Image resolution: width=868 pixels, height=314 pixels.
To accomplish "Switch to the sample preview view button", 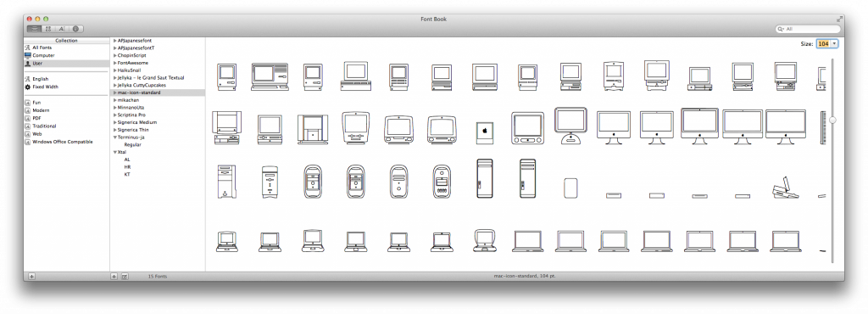I will pyautogui.click(x=34, y=29).
